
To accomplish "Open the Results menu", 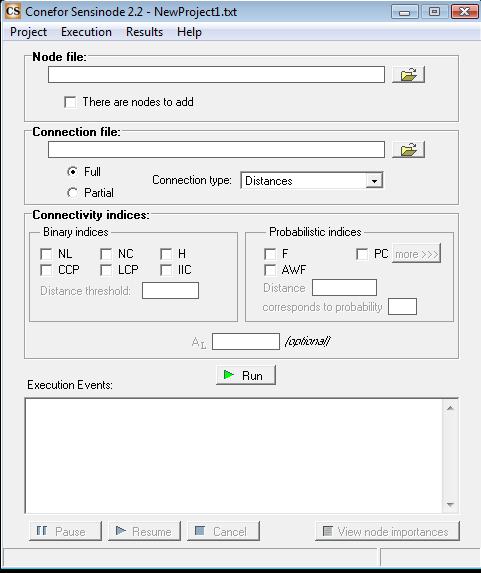I will click(144, 32).
